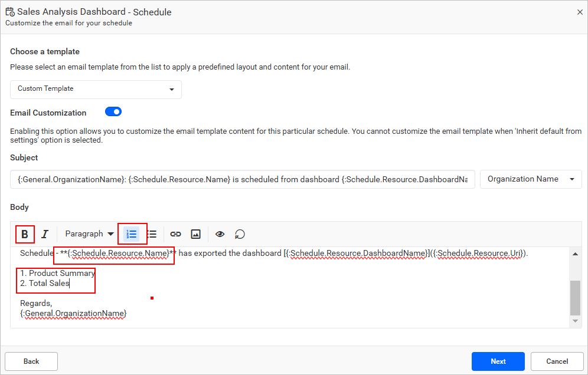
Task: Close the Schedule dialog
Action: tap(580, 12)
